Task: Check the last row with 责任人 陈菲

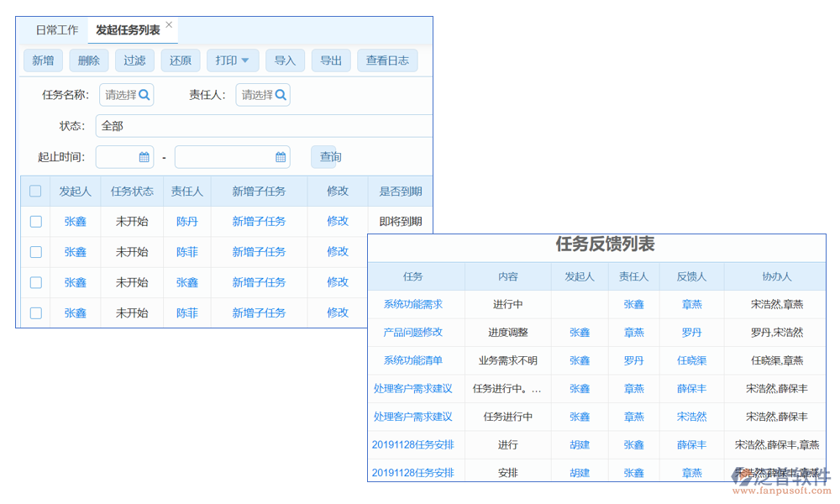Action: (x=35, y=313)
